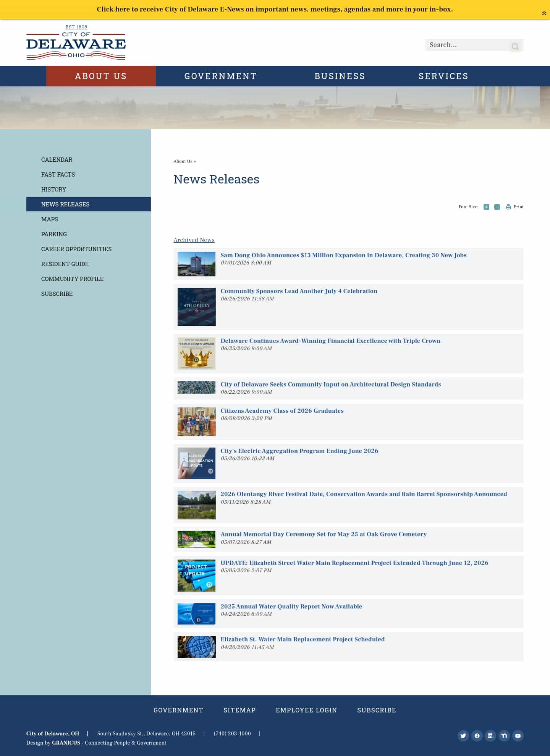This screenshot has height=756, width=550.
Task: Open Career Opportunities sidebar item
Action: coord(76,249)
